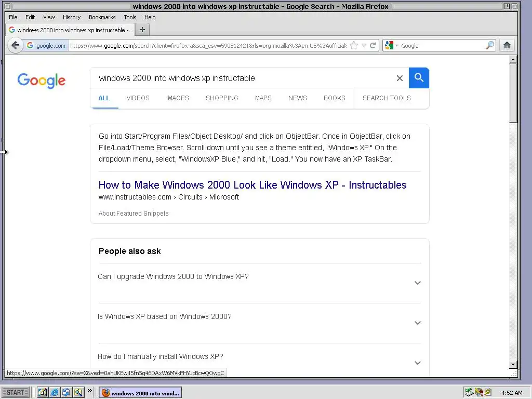Viewport: 532px width, 399px height.
Task: Click the www.instructables.com breadcrumb text
Action: coord(135,197)
